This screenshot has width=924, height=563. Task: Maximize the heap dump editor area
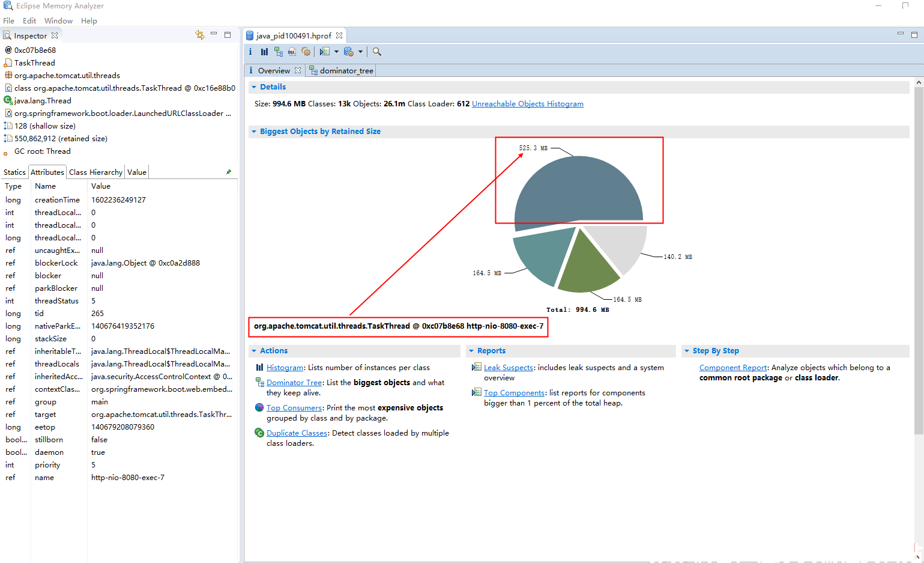click(x=914, y=34)
